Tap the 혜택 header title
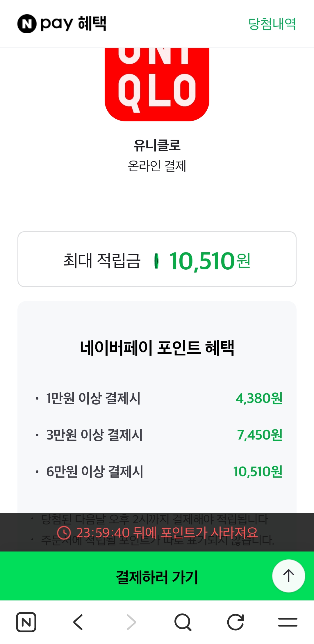 click(92, 24)
